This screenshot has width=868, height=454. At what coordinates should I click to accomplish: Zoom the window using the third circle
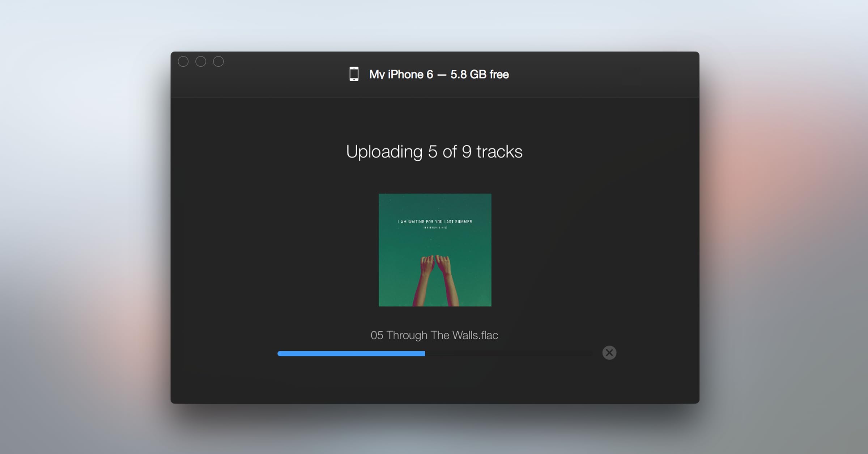[x=218, y=62]
